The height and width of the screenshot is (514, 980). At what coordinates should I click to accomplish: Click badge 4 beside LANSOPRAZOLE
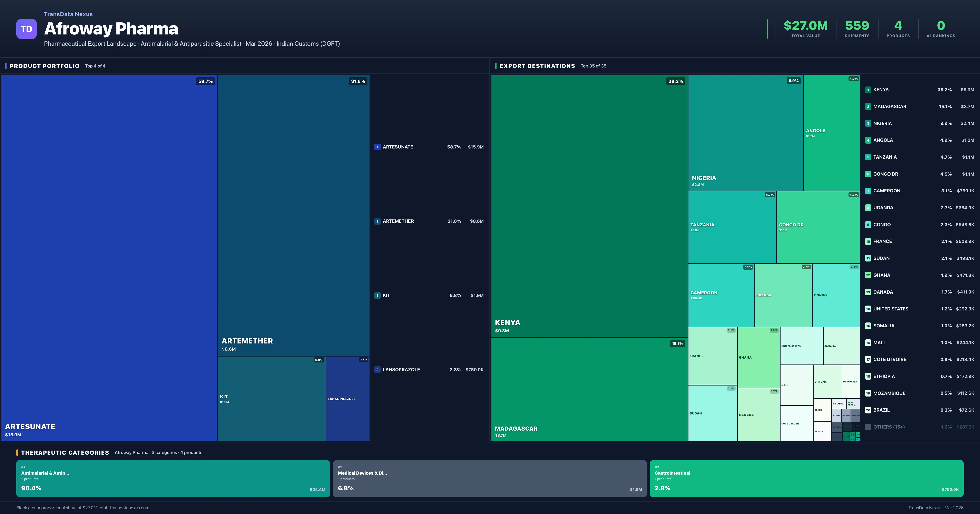[x=377, y=369]
